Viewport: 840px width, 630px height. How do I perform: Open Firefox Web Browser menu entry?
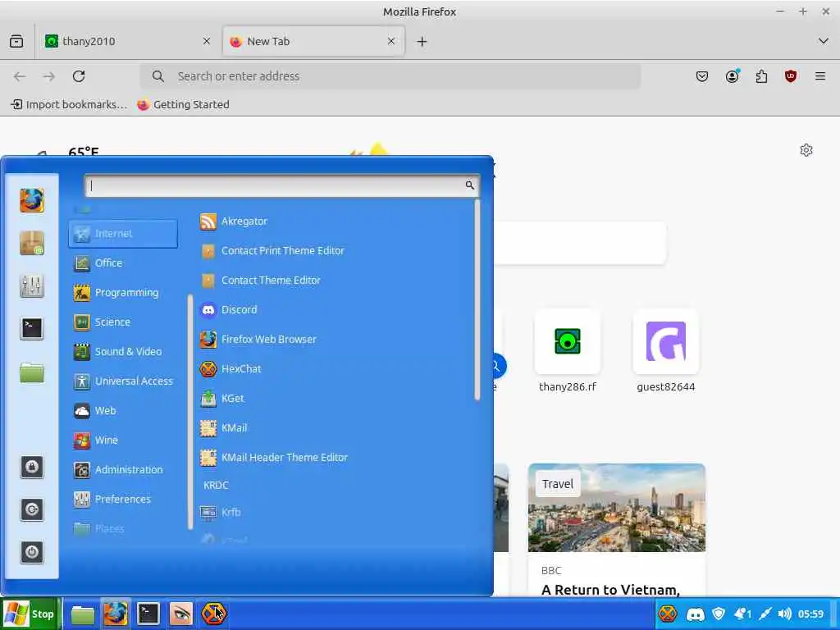coord(258,339)
